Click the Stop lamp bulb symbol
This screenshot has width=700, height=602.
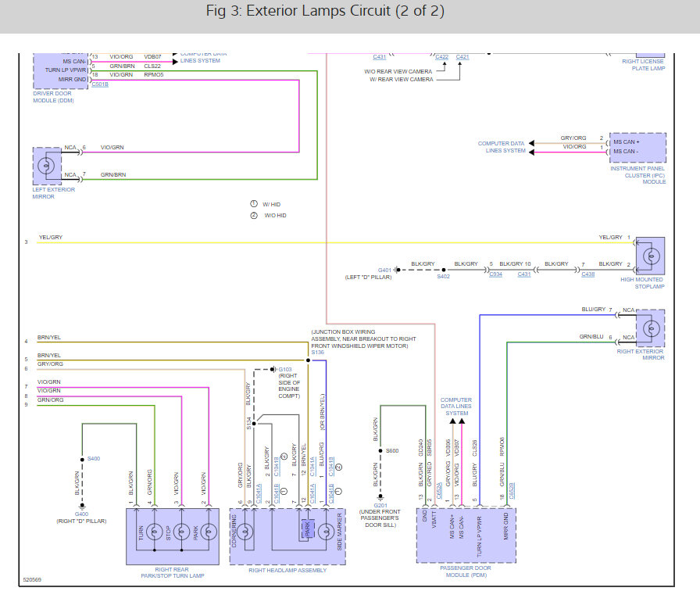tap(181, 532)
